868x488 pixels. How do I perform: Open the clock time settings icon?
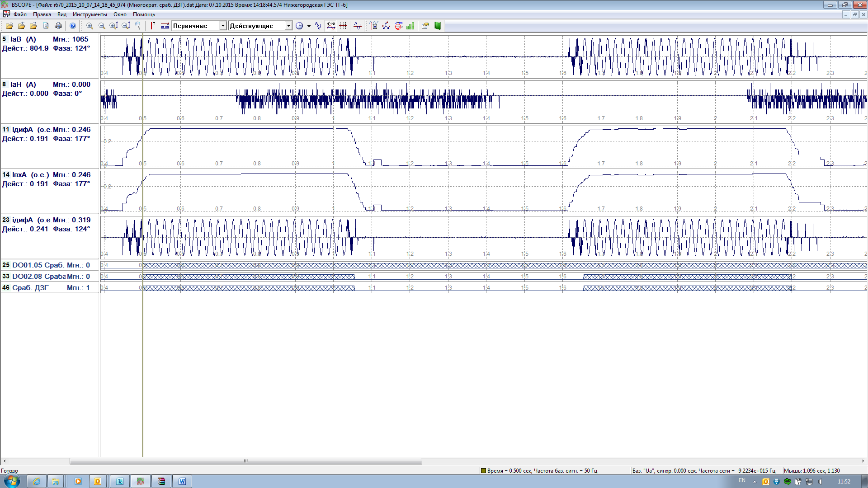299,26
